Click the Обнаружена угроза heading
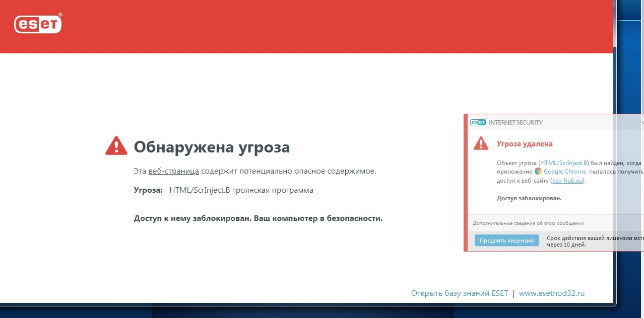This screenshot has width=644, height=318. tap(212, 147)
